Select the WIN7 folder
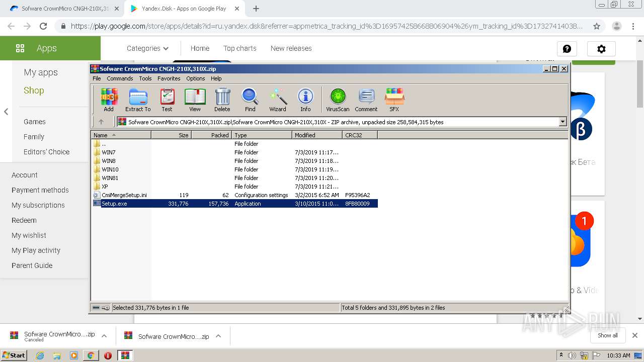The height and width of the screenshot is (362, 644). [234, 152]
